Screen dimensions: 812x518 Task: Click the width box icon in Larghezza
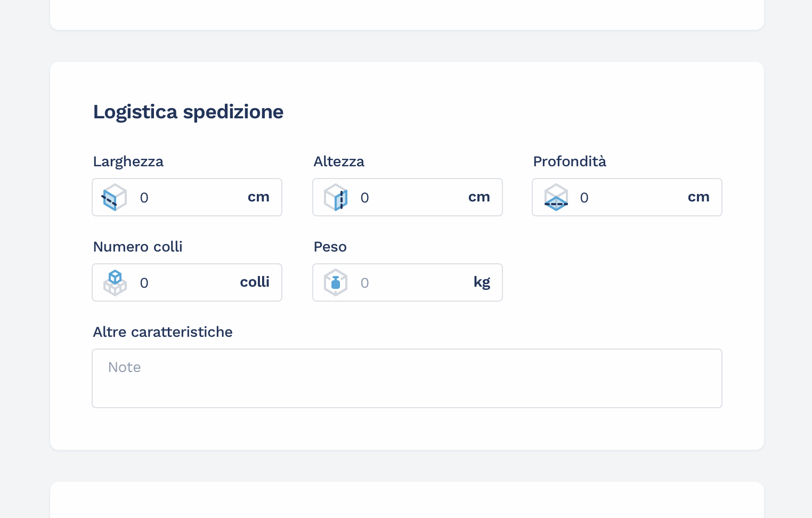(115, 197)
